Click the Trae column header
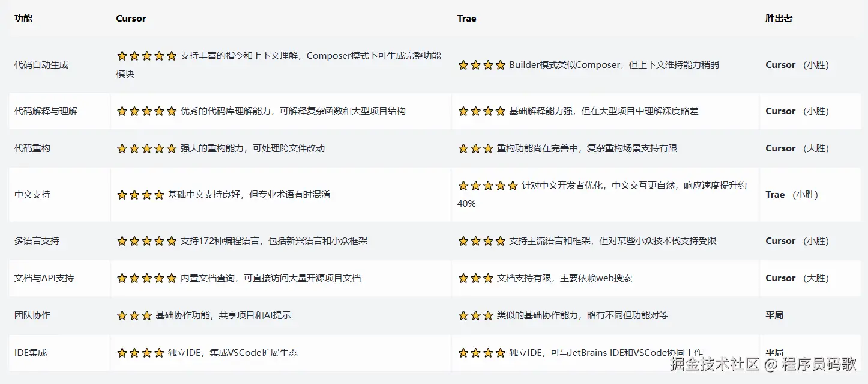Image resolution: width=868 pixels, height=384 pixels. 466,19
